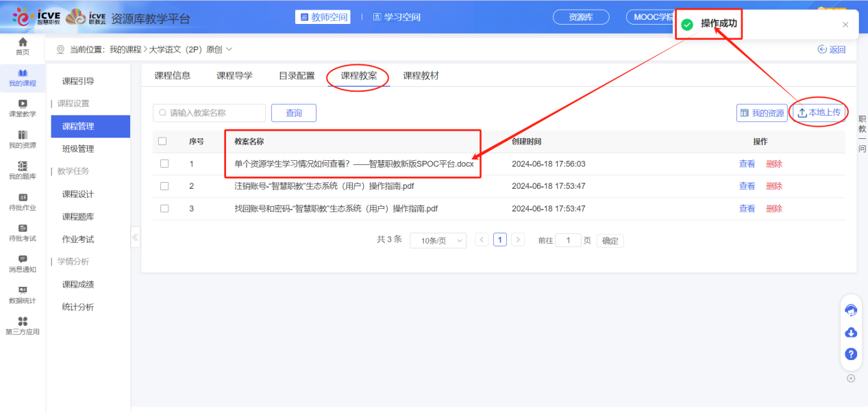Tick the checkbox for row 2
Viewport: 868px width, 412px height.
(x=164, y=185)
